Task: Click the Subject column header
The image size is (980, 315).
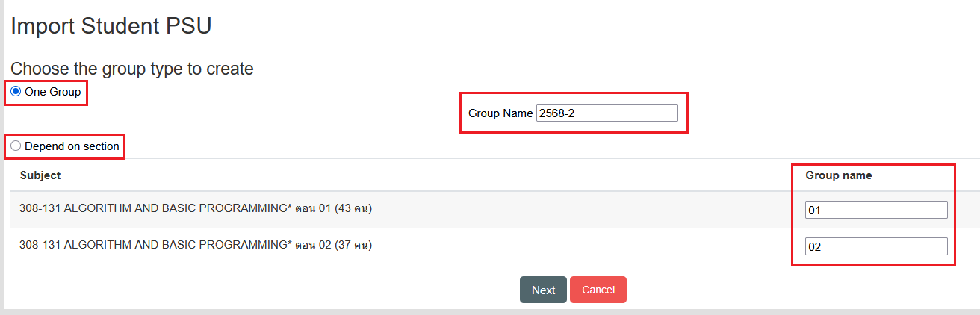Action: [x=40, y=175]
